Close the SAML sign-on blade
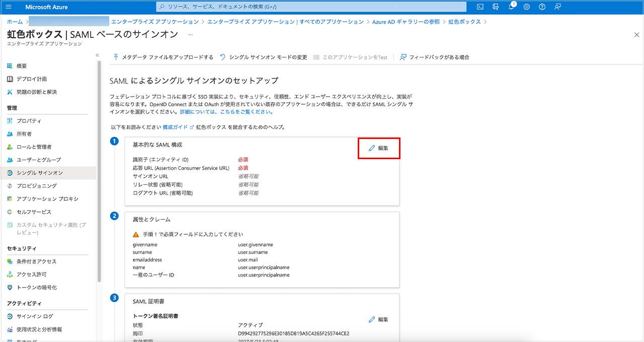 point(636,35)
